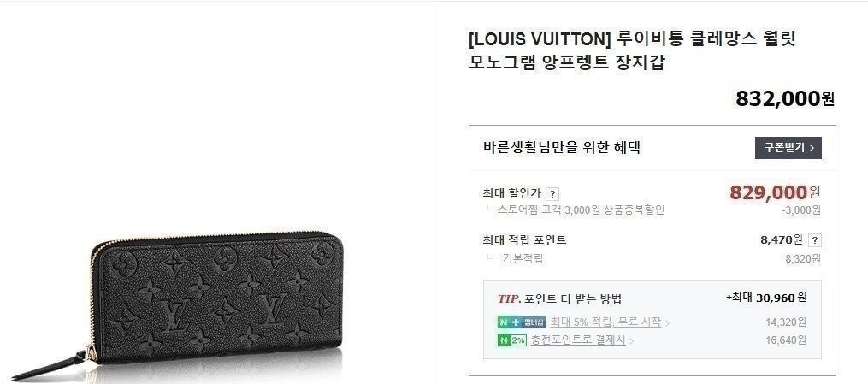Click the 829,000원 discounted price
Screen dimensions: 868x384
click(775, 192)
